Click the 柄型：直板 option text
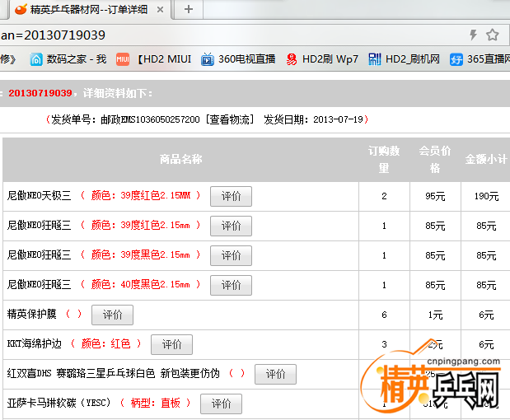 [x=156, y=403]
